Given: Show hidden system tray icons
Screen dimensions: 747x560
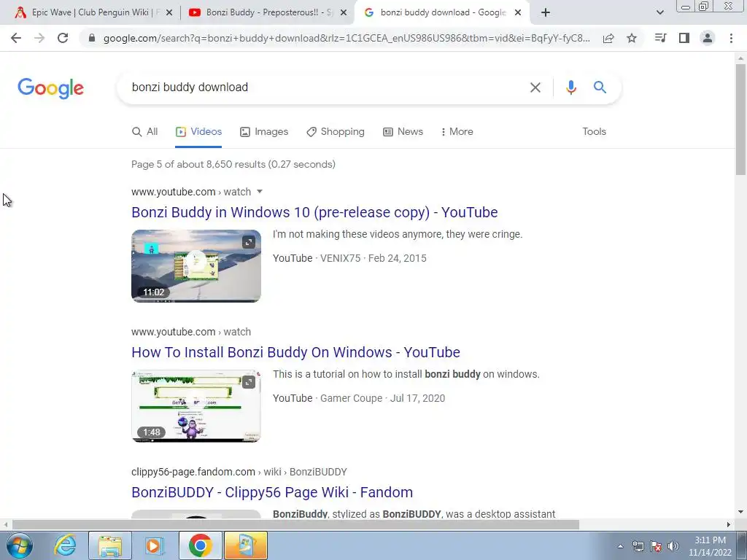Looking at the screenshot, I should (x=620, y=546).
